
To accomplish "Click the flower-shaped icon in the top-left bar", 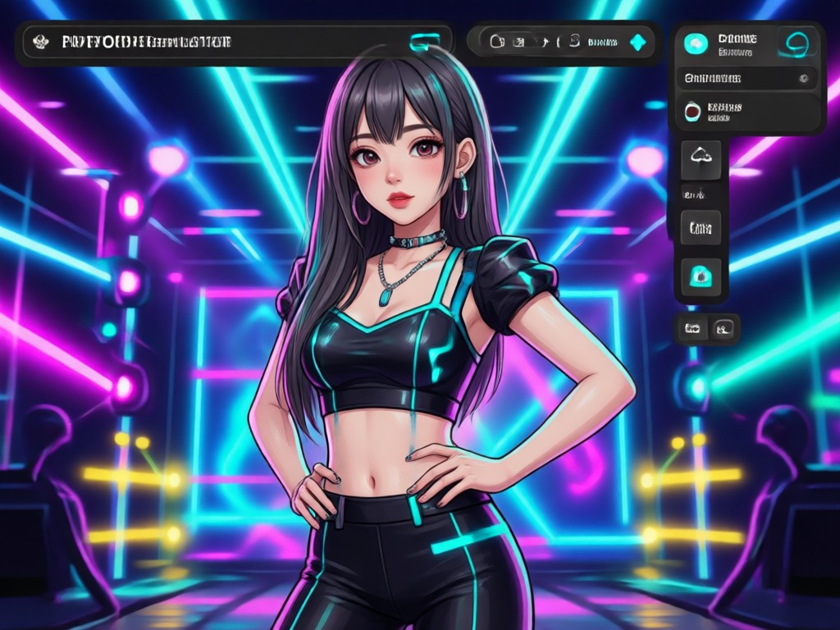I will pyautogui.click(x=41, y=42).
